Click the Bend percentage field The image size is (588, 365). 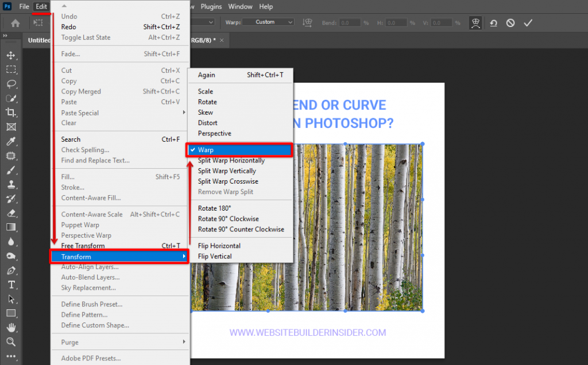[x=349, y=23]
